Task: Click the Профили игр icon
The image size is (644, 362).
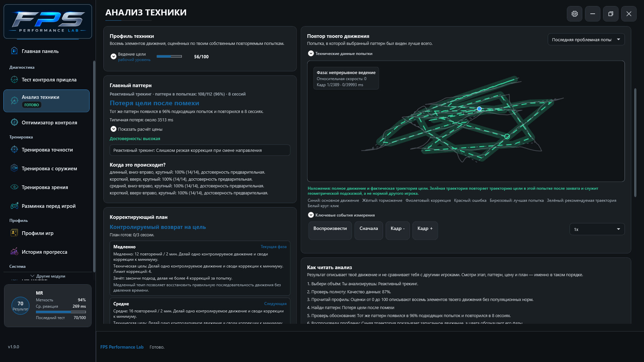Action: click(x=14, y=233)
